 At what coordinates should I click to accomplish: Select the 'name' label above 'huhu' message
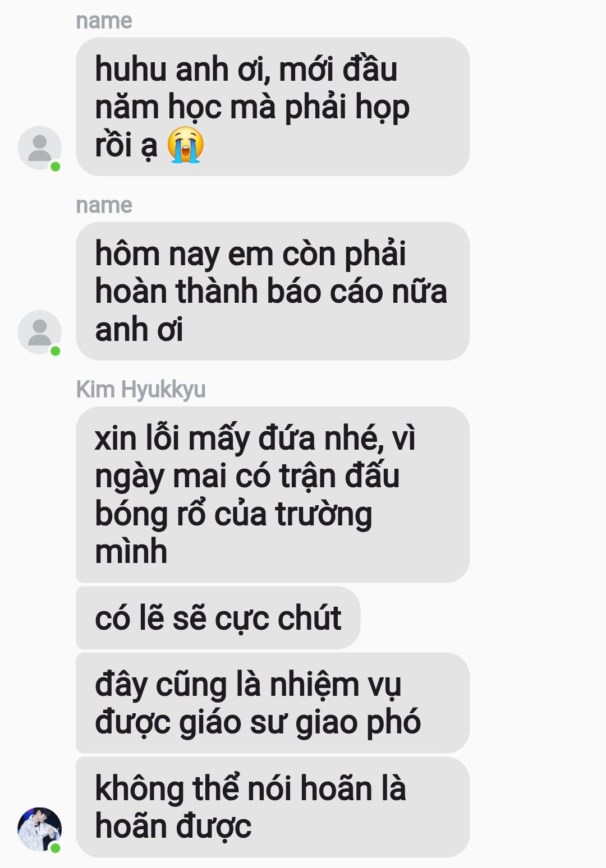(104, 21)
